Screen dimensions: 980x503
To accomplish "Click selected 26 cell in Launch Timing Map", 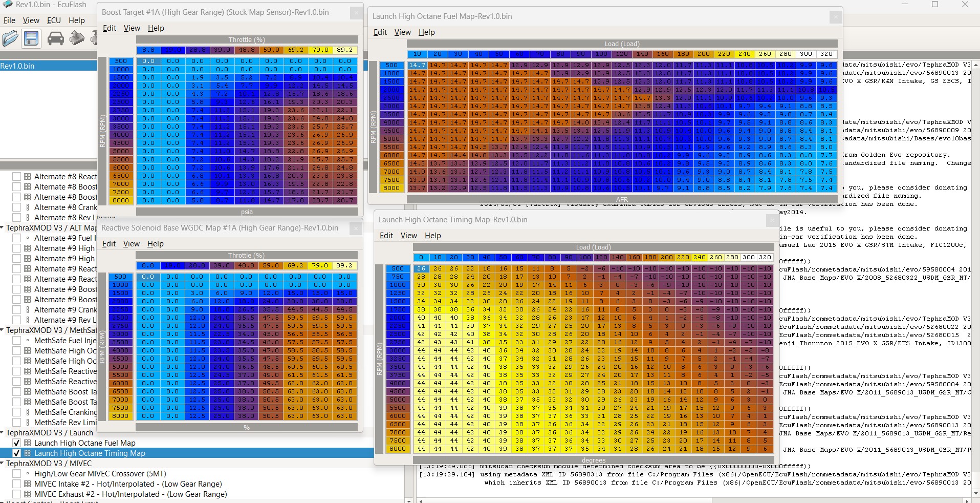I will (421, 268).
